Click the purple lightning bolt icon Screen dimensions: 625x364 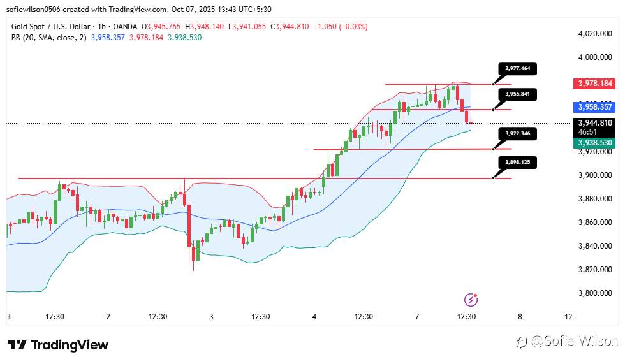[x=471, y=299]
